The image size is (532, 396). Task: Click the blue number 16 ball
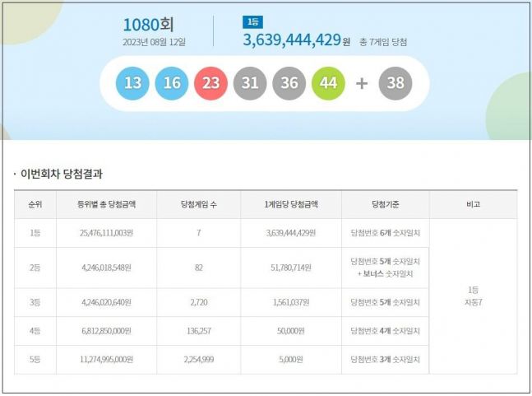pyautogui.click(x=172, y=83)
